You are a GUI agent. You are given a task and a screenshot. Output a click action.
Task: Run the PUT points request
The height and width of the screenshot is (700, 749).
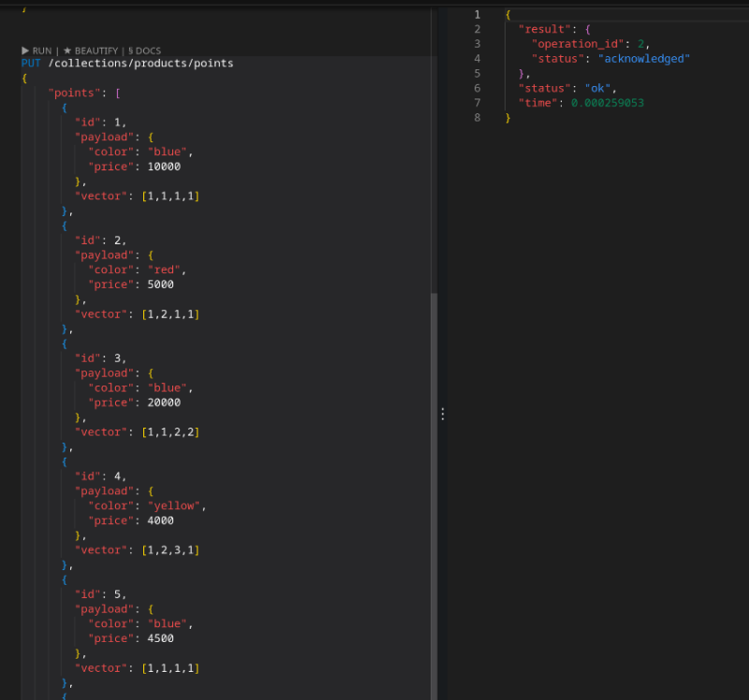click(x=37, y=51)
